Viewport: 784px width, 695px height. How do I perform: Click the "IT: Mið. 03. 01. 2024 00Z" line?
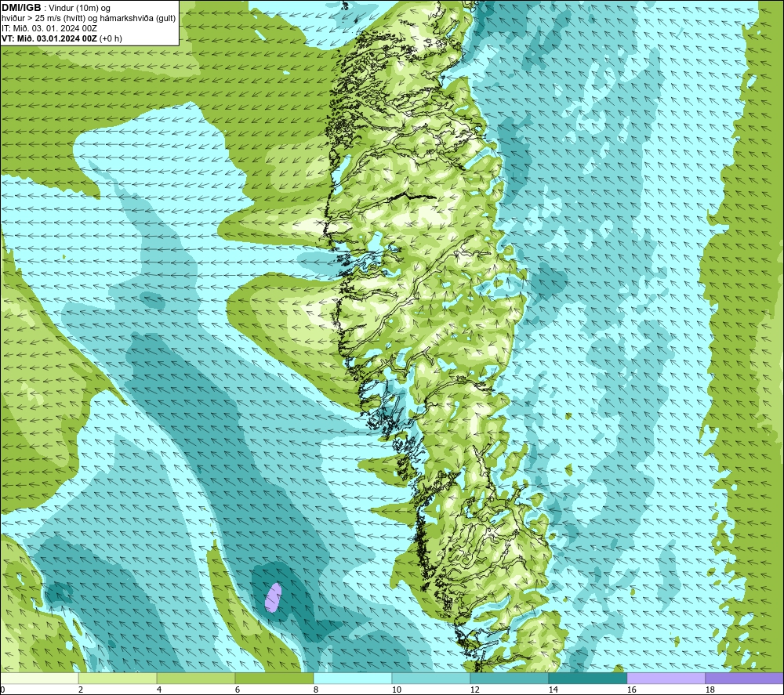click(x=49, y=28)
